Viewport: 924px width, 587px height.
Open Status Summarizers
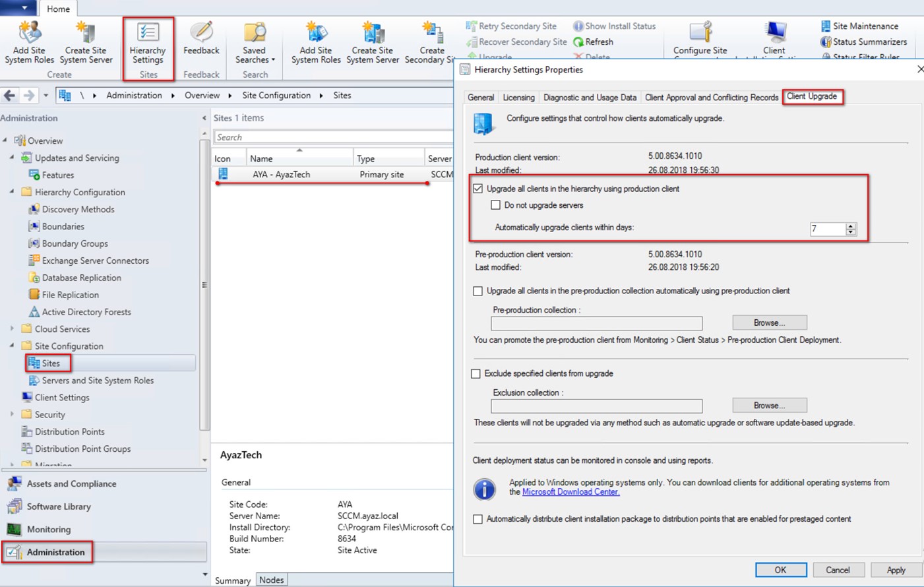863,42
